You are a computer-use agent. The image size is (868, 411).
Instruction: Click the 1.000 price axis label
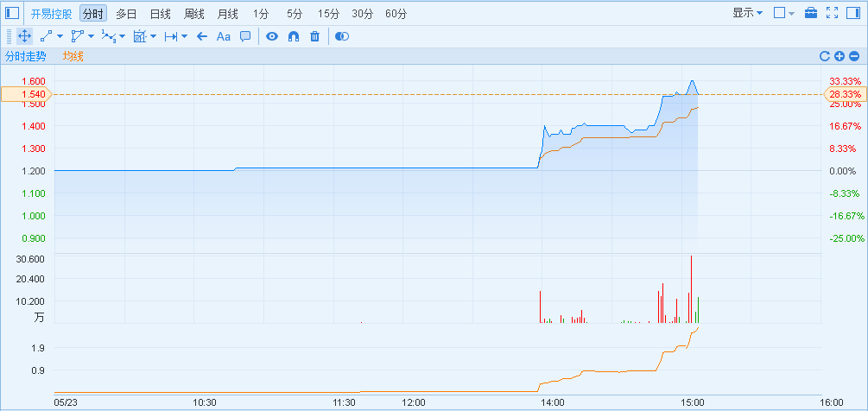pyautogui.click(x=33, y=216)
